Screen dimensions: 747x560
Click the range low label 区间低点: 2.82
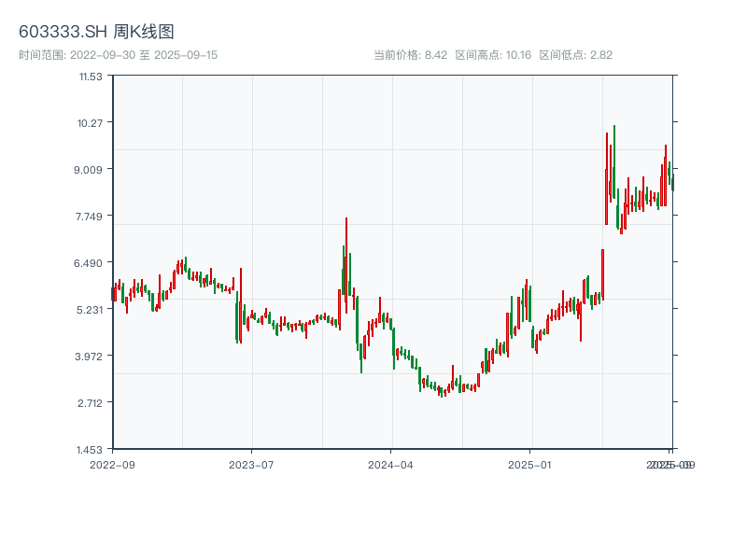575,55
